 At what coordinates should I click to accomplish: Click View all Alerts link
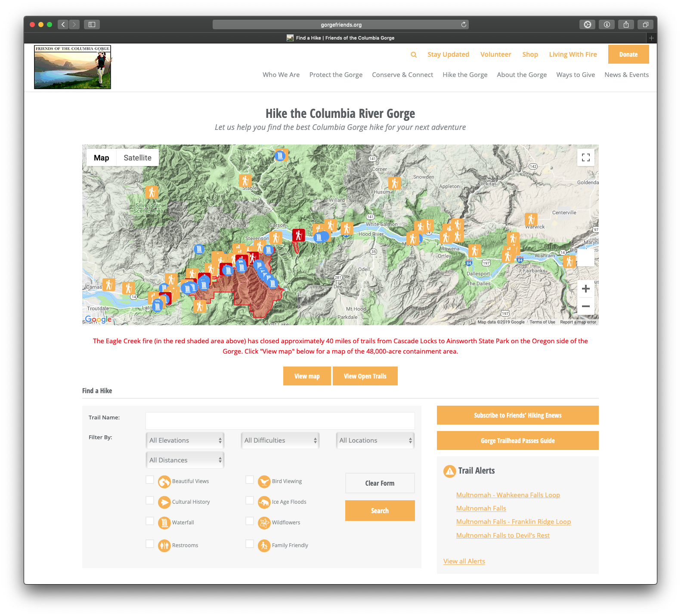[464, 561]
